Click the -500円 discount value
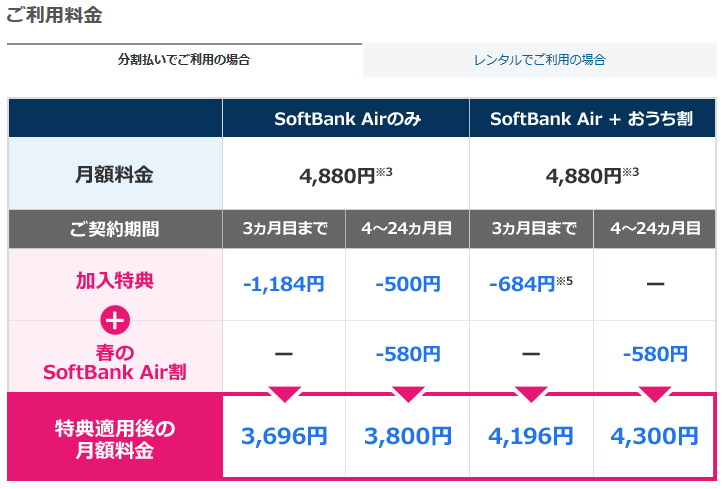 408,284
